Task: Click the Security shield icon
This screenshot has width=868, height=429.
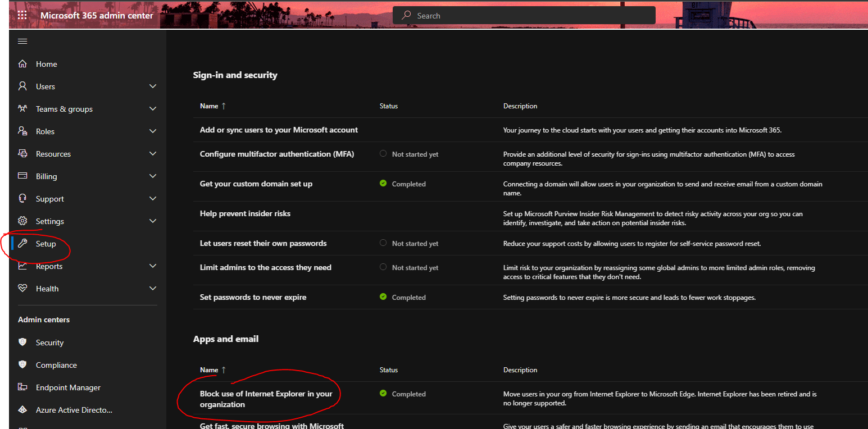Action: (x=22, y=342)
